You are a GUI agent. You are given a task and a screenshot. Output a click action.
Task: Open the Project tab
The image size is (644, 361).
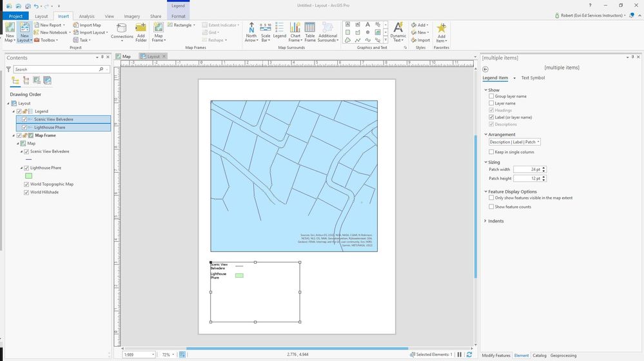(15, 16)
